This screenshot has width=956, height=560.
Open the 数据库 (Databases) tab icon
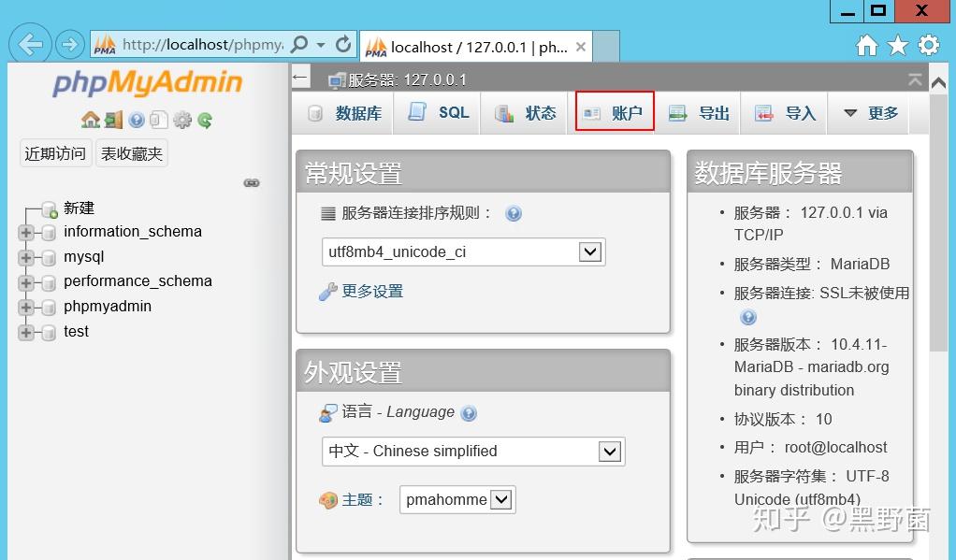pyautogui.click(x=318, y=112)
